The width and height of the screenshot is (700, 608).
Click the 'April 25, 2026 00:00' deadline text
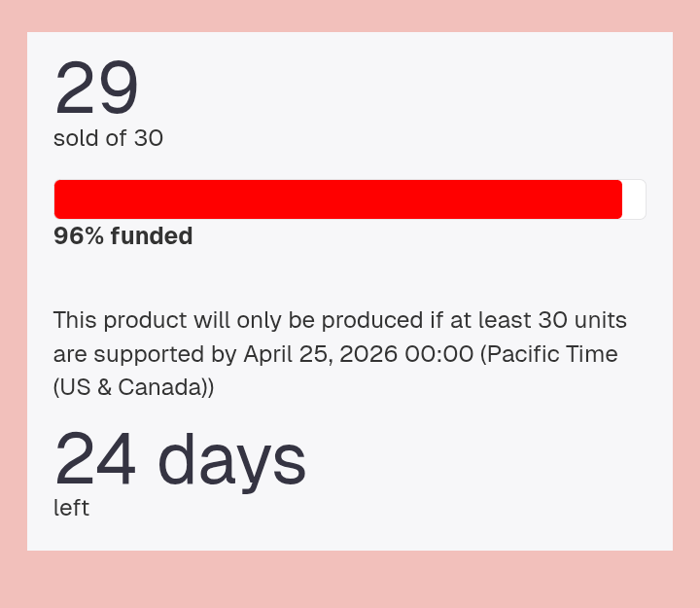pos(359,354)
